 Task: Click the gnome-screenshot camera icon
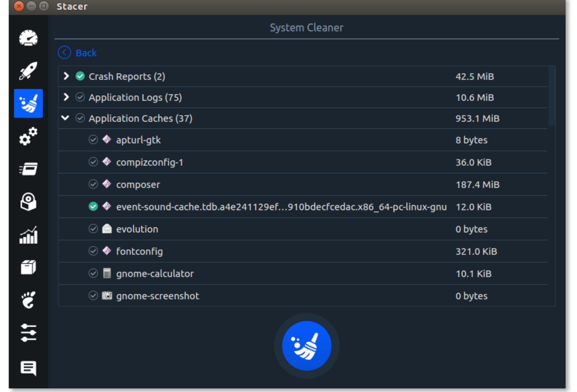coord(107,296)
